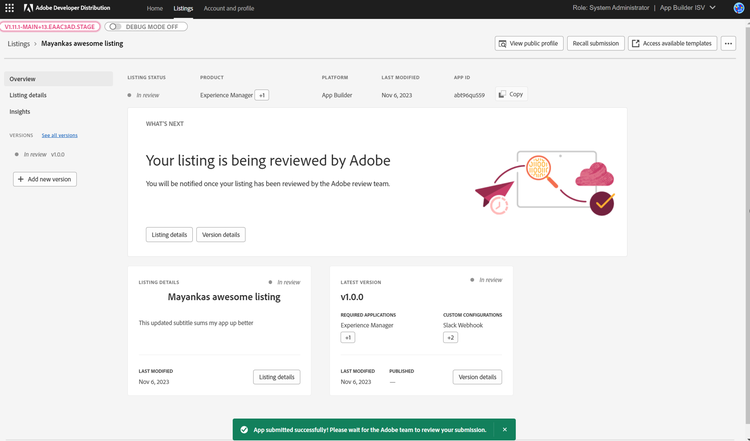Toggle Debug Mode switch
The image size is (750, 441).
115,27
